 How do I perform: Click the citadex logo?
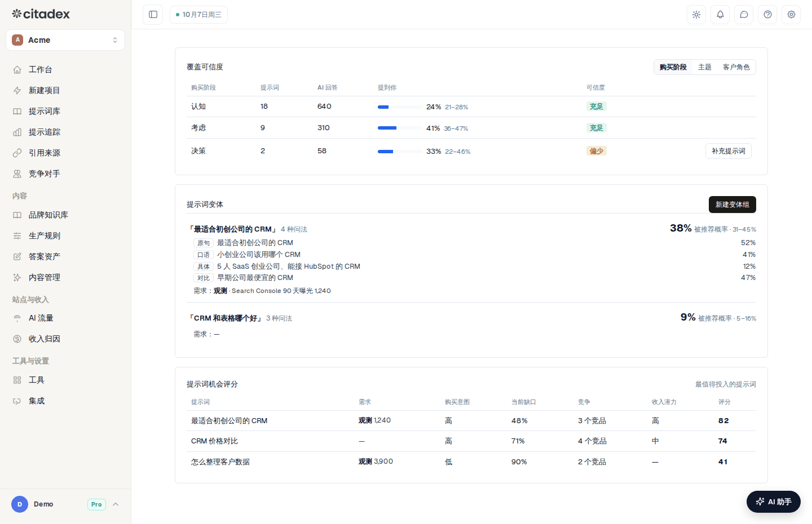[x=41, y=14]
